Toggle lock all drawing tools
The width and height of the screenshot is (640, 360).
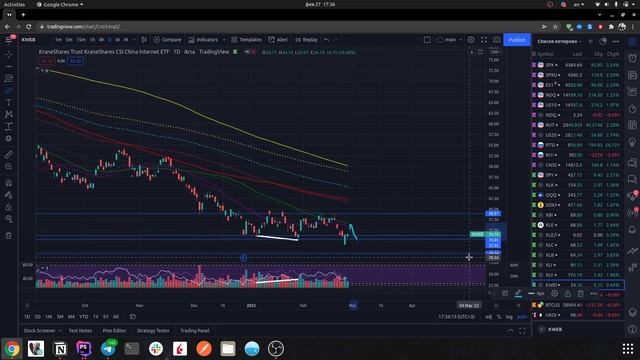click(9, 207)
